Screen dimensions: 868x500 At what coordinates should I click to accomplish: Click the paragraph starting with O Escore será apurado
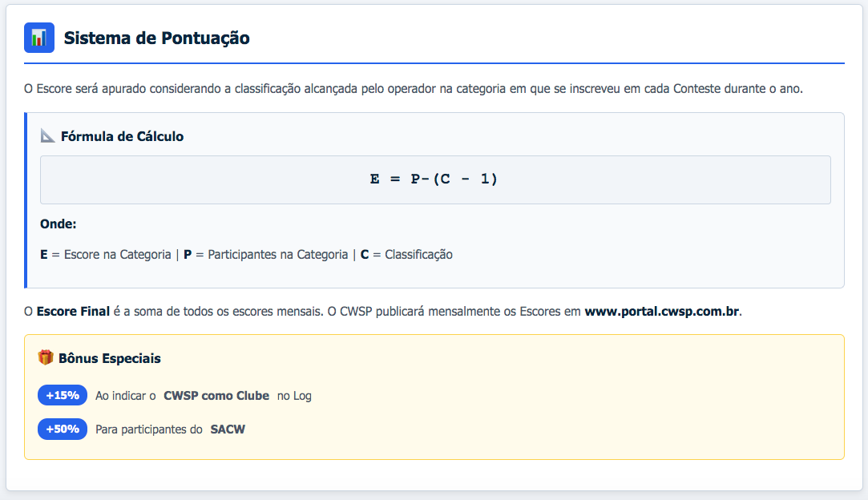413,88
